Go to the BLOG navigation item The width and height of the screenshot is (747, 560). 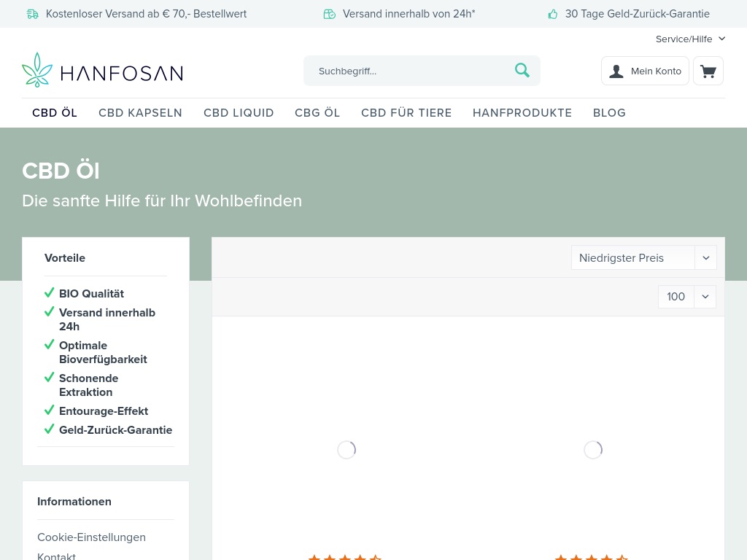[x=609, y=113]
